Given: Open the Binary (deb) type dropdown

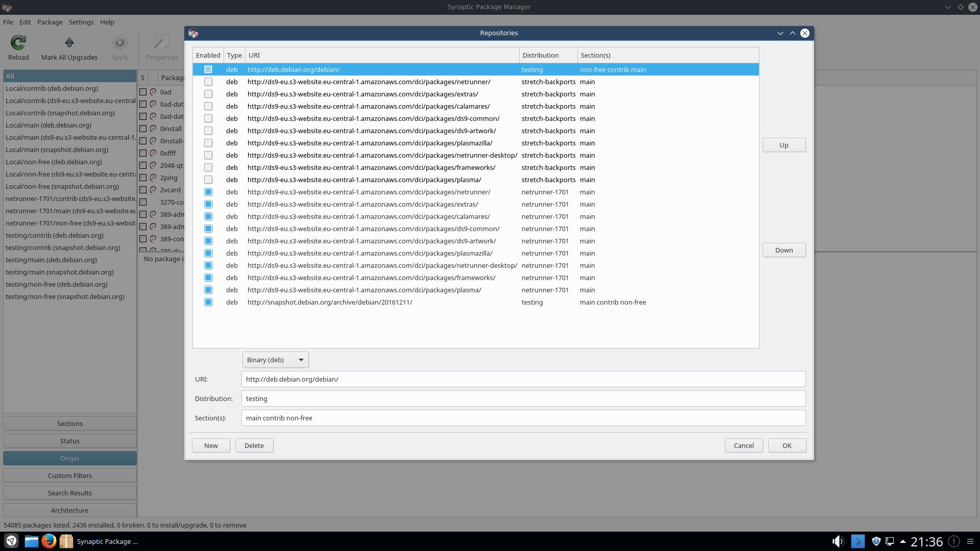Looking at the screenshot, I should click(x=276, y=360).
